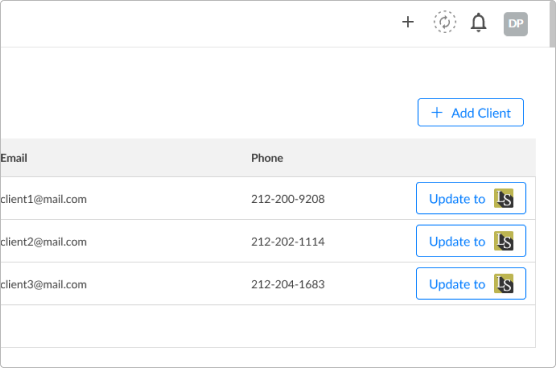Click LS logo icon in client3 row

[504, 284]
